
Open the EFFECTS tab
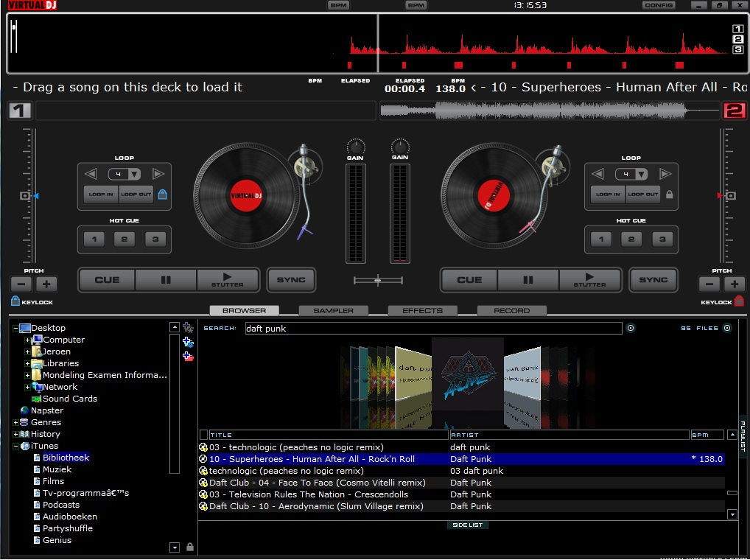pyautogui.click(x=421, y=310)
